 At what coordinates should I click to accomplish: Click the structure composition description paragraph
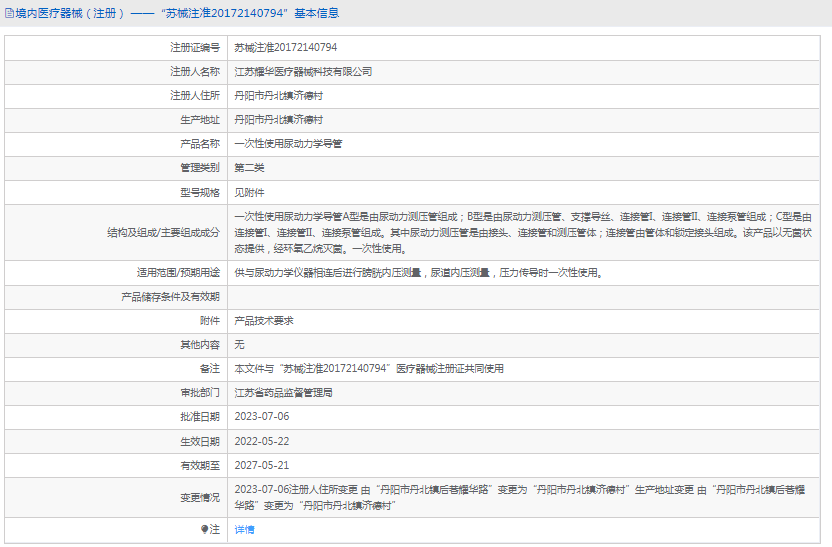coord(523,232)
